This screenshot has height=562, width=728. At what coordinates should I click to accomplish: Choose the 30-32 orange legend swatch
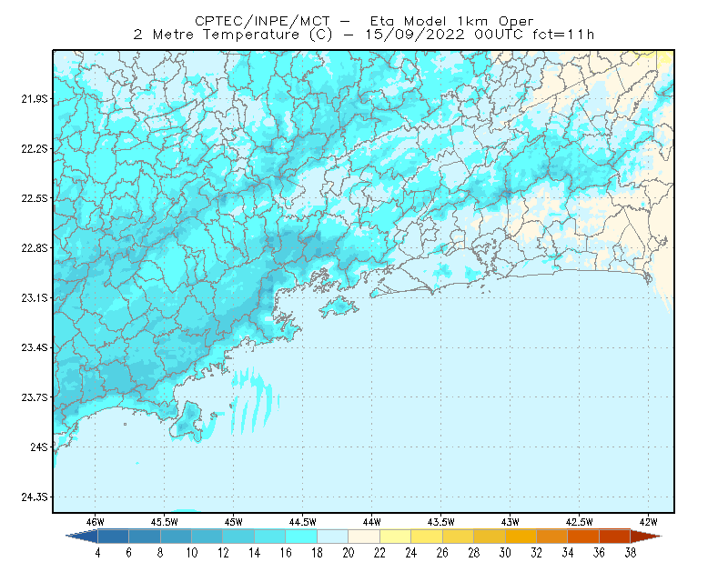521,537
